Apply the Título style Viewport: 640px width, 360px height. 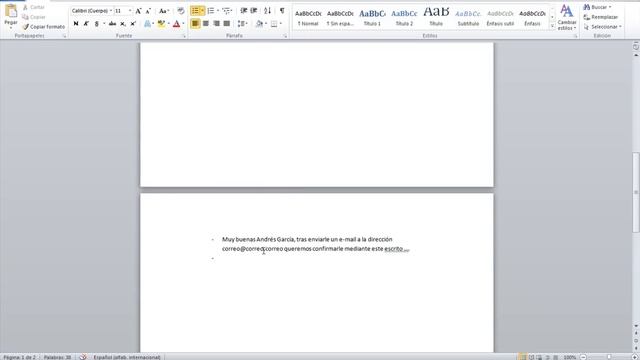coord(436,18)
